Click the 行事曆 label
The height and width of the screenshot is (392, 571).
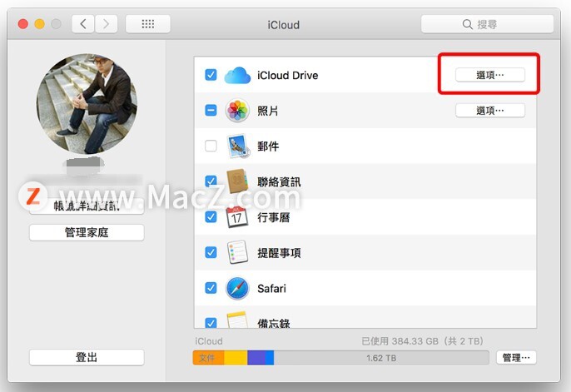point(274,218)
